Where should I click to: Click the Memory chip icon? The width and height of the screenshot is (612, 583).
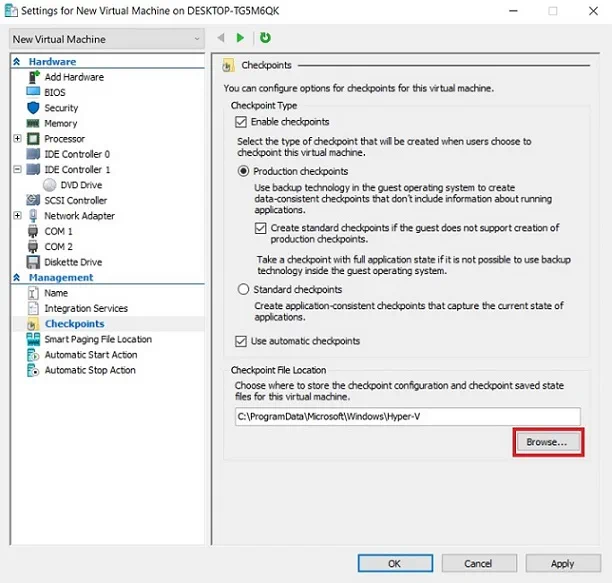(33, 123)
